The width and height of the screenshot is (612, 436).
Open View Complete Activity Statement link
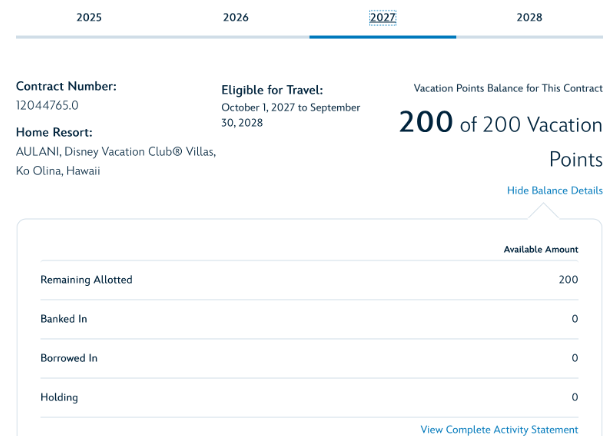(x=499, y=430)
